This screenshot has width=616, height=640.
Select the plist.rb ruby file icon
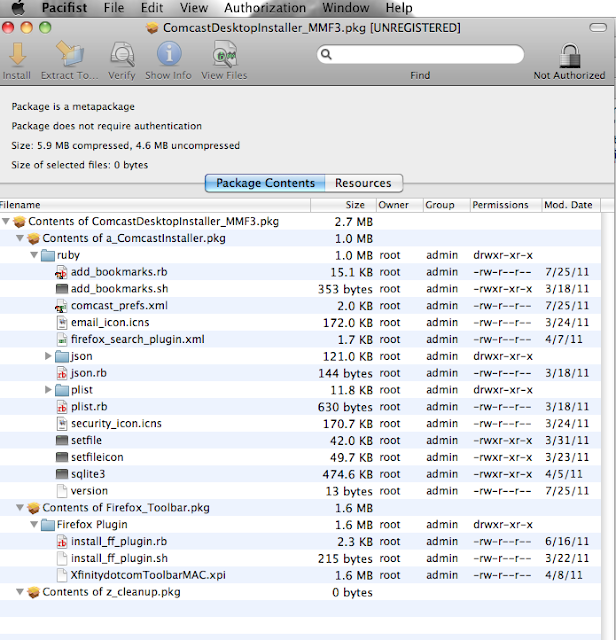pyautogui.click(x=62, y=407)
